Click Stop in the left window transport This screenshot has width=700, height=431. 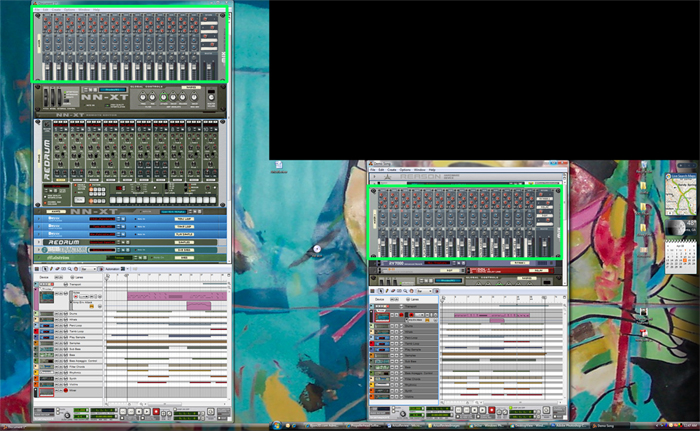click(139, 411)
